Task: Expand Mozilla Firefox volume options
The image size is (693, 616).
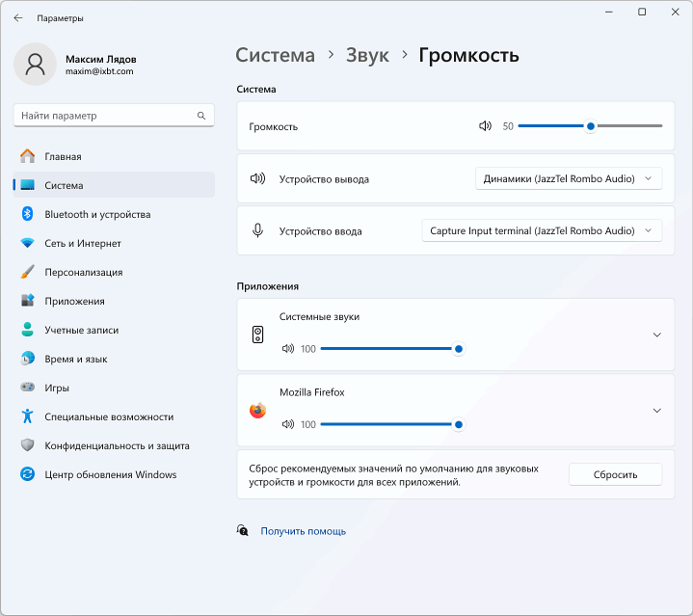Action: [x=656, y=411]
